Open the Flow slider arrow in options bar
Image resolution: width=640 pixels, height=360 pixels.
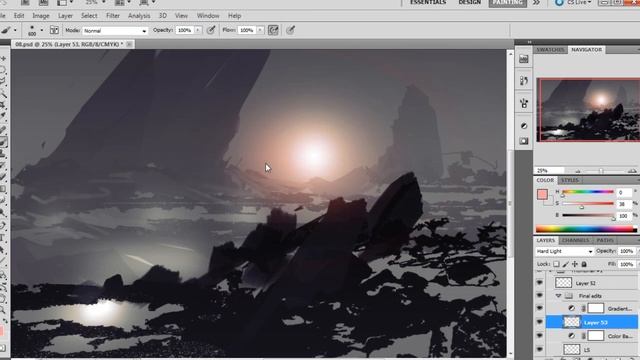(x=260, y=30)
